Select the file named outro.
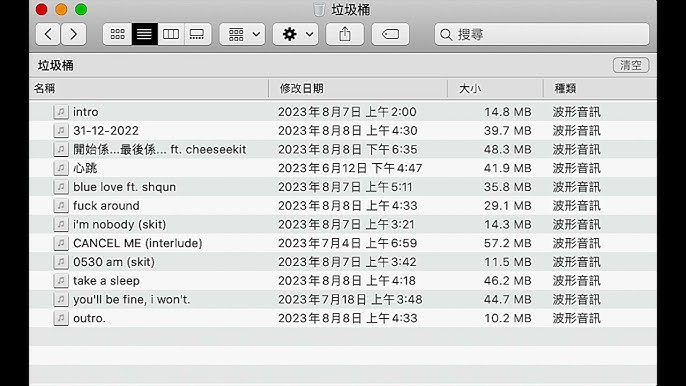 coord(89,318)
